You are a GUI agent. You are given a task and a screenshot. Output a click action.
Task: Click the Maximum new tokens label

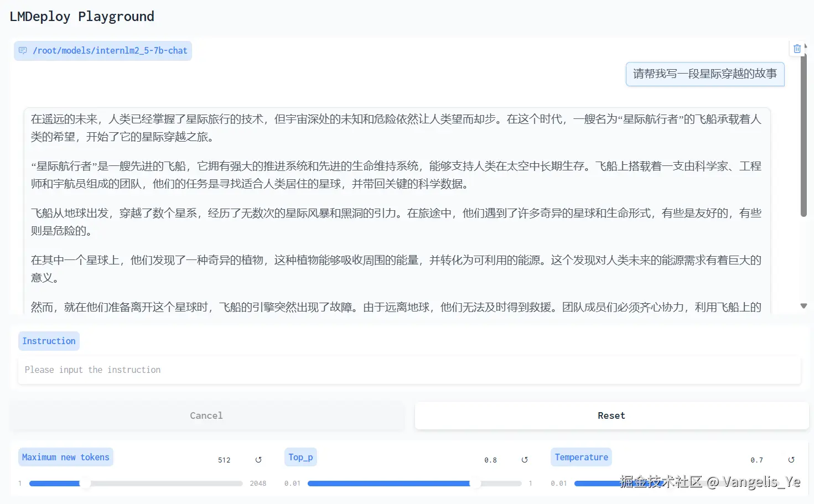(x=66, y=457)
